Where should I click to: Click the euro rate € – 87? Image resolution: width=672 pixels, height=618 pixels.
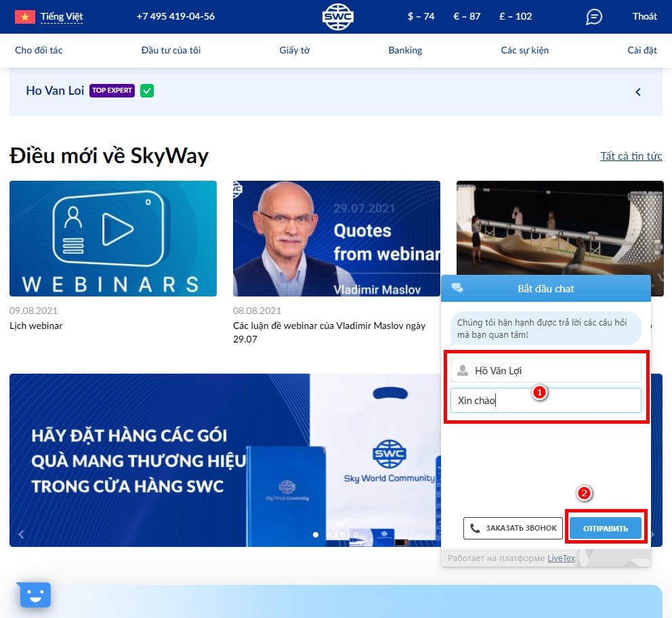tap(467, 17)
